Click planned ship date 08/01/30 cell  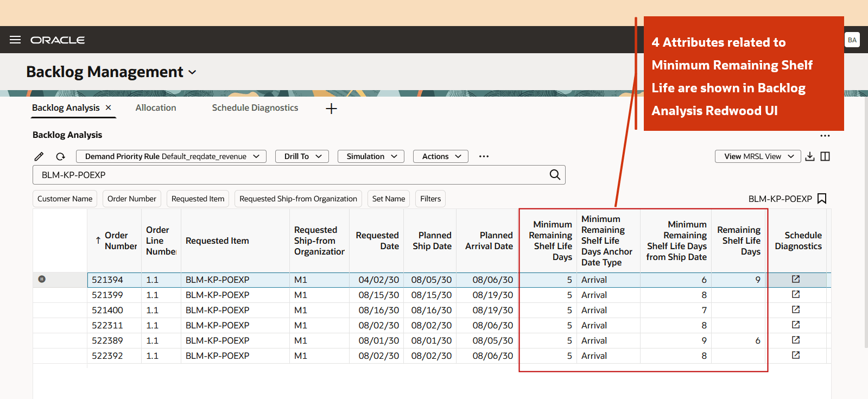coord(430,340)
